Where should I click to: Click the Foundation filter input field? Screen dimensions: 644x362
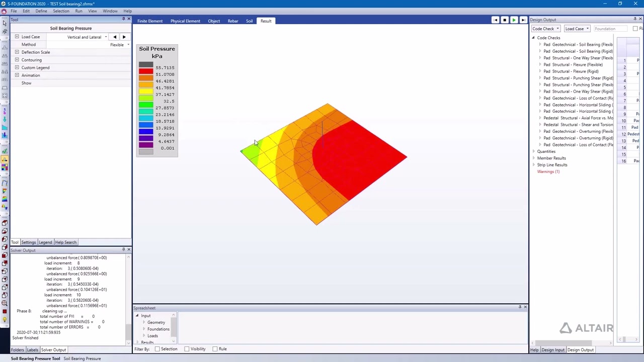click(612, 29)
